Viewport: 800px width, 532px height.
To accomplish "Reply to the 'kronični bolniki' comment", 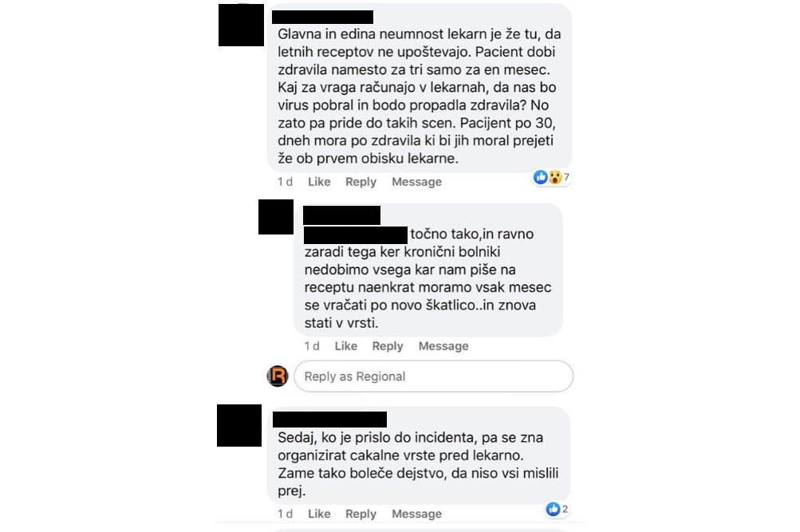I will click(388, 346).
